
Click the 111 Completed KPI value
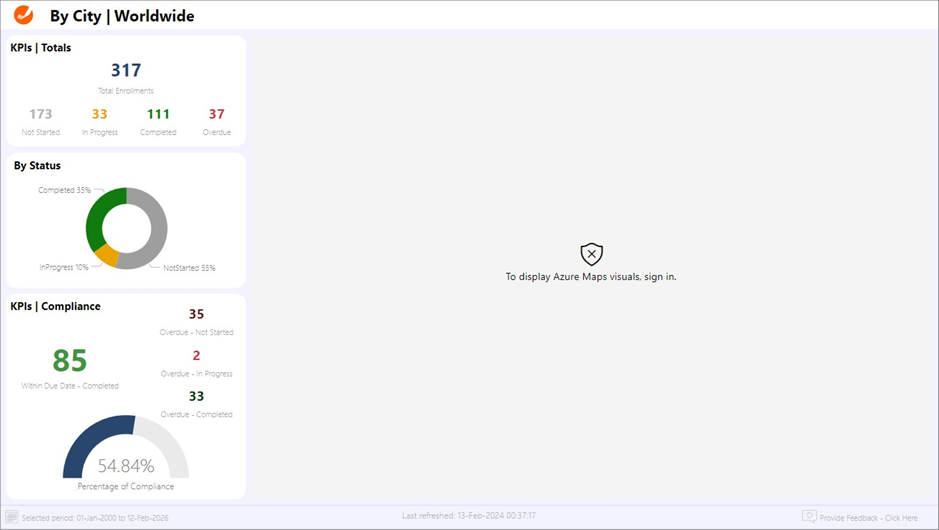158,115
